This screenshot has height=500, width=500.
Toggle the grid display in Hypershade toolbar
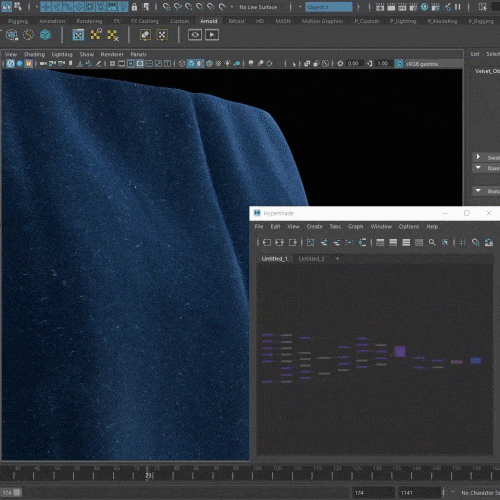[463, 242]
